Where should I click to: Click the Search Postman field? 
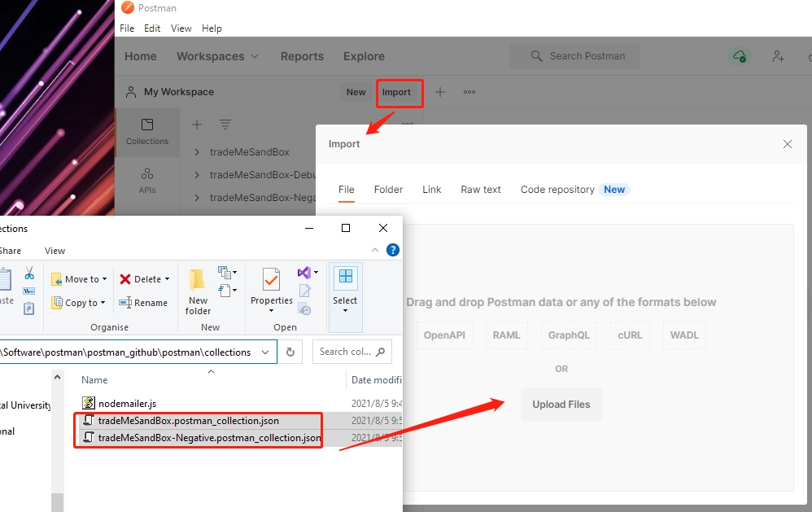pyautogui.click(x=574, y=56)
